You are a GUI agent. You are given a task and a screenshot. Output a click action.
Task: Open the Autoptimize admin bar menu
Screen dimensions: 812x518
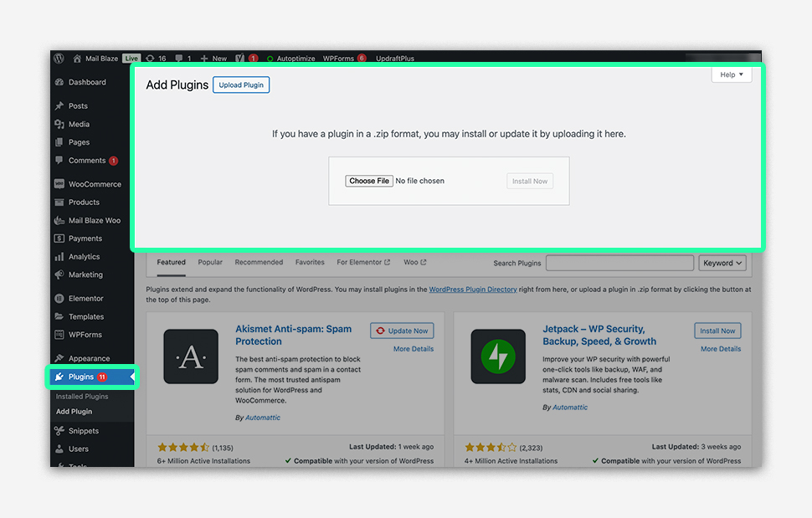(291, 59)
